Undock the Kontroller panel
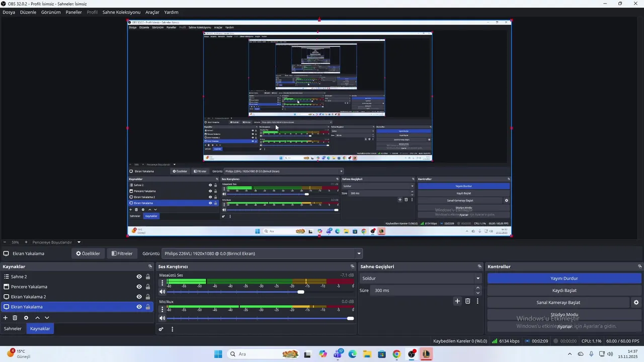This screenshot has width=644, height=362. click(x=639, y=266)
